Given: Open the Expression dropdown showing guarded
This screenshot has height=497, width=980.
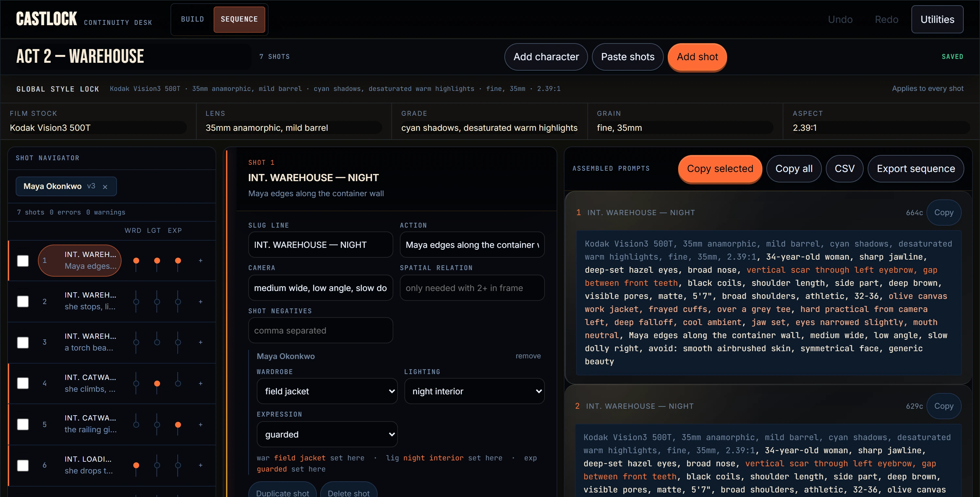Looking at the screenshot, I should pos(327,434).
